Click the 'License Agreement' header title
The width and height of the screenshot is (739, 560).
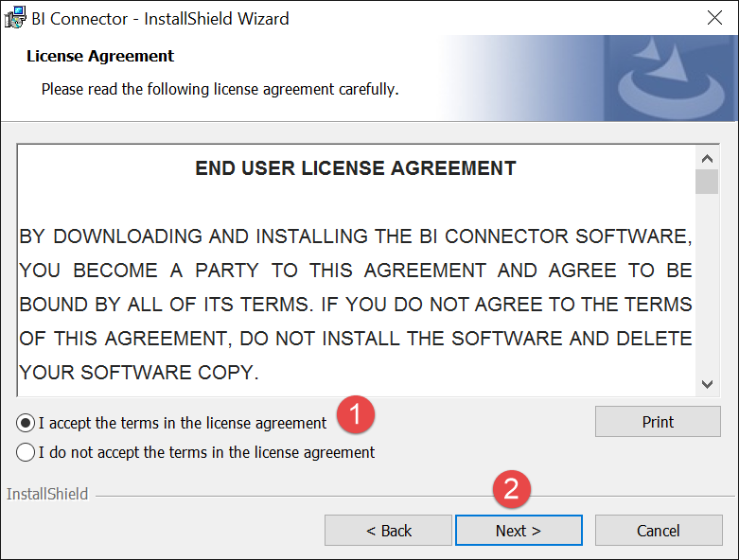point(100,56)
